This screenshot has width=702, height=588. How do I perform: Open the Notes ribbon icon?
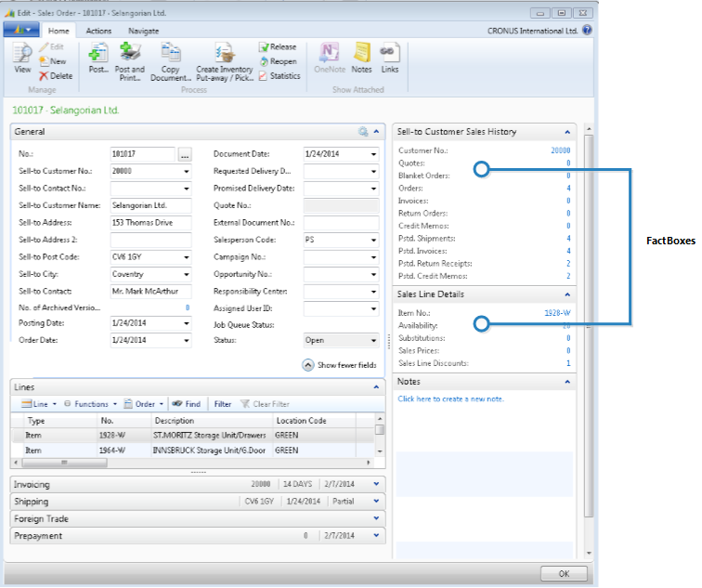[x=362, y=55]
